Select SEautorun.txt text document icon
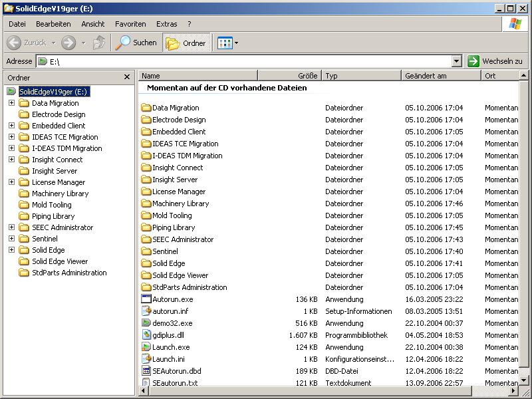 coord(146,382)
